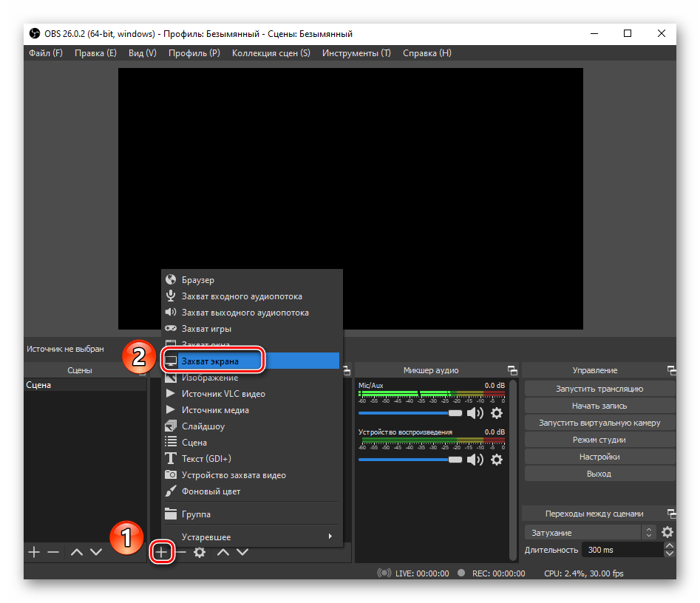Choose Фоновый цвет source

point(252,491)
